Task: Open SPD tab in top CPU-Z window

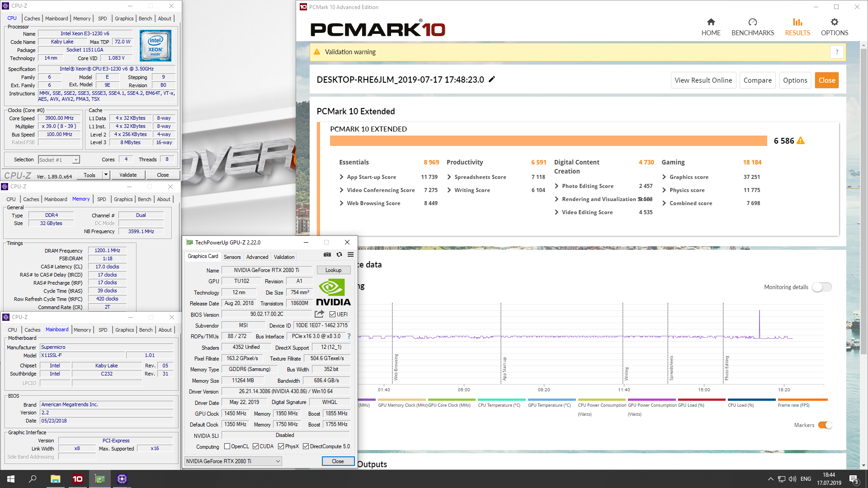Action: 103,19
